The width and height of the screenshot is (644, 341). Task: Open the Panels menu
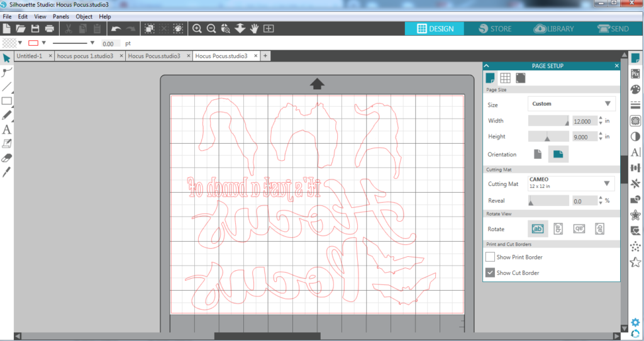[x=61, y=16]
